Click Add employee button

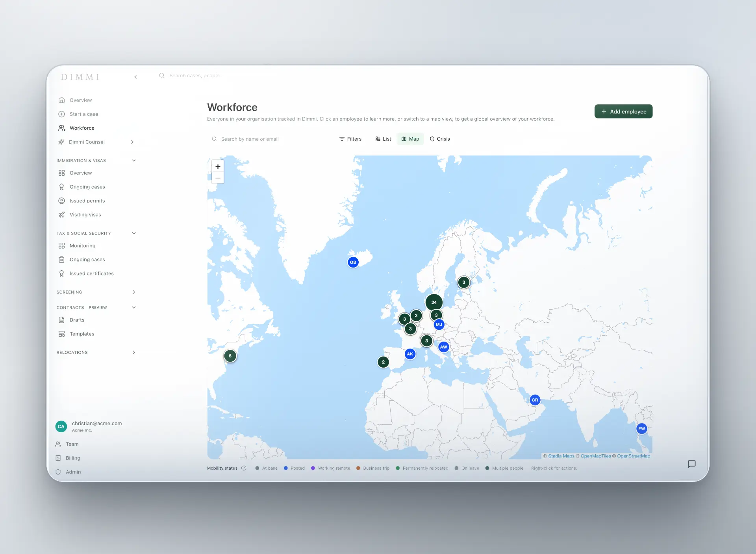pyautogui.click(x=623, y=112)
